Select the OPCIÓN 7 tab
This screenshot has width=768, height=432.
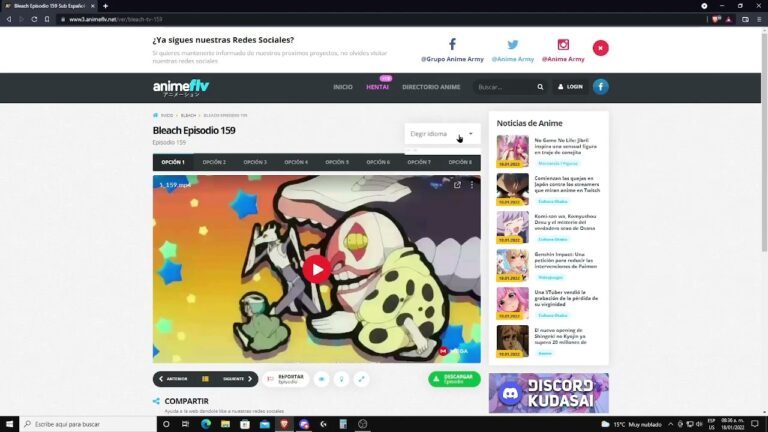click(419, 162)
